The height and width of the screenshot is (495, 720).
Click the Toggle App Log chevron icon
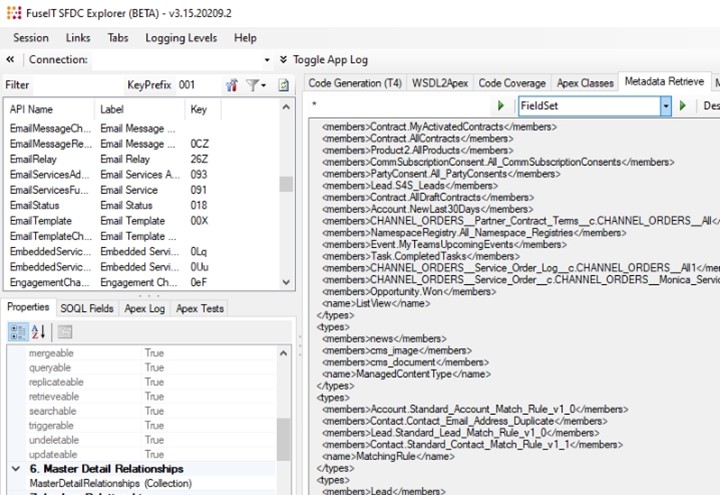tap(283, 59)
